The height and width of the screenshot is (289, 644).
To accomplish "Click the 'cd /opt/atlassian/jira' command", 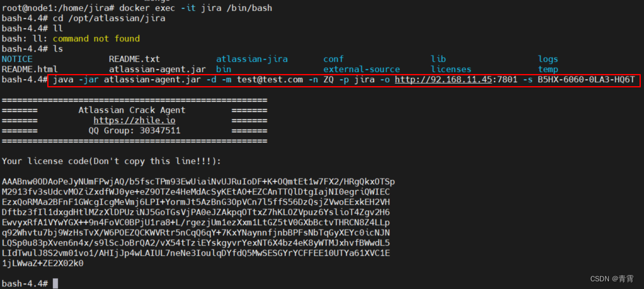I will pos(109,18).
